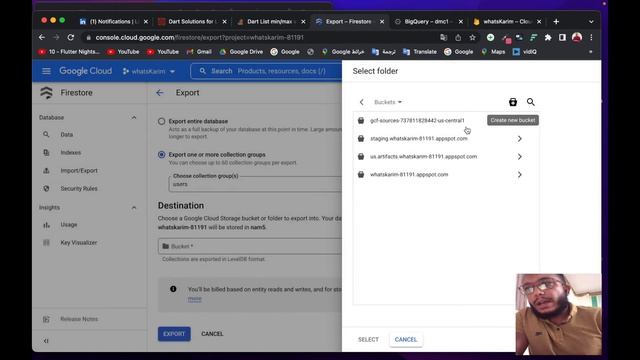This screenshot has width=640, height=360.
Task: Open Release Notes
Action: tap(79, 319)
